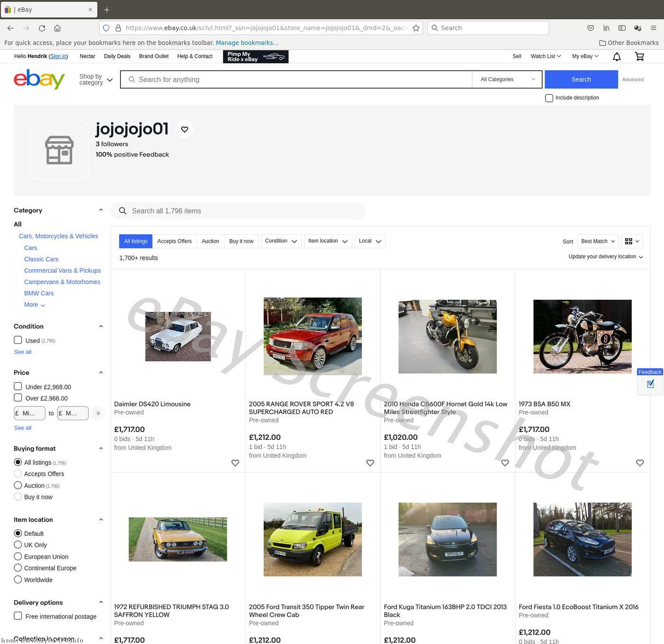This screenshot has width=664, height=644.
Task: Save seller jojojojo01 with heart icon
Action: (x=184, y=129)
